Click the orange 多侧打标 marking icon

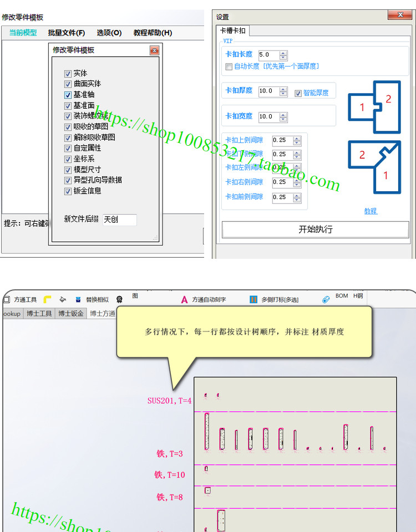[x=253, y=299]
